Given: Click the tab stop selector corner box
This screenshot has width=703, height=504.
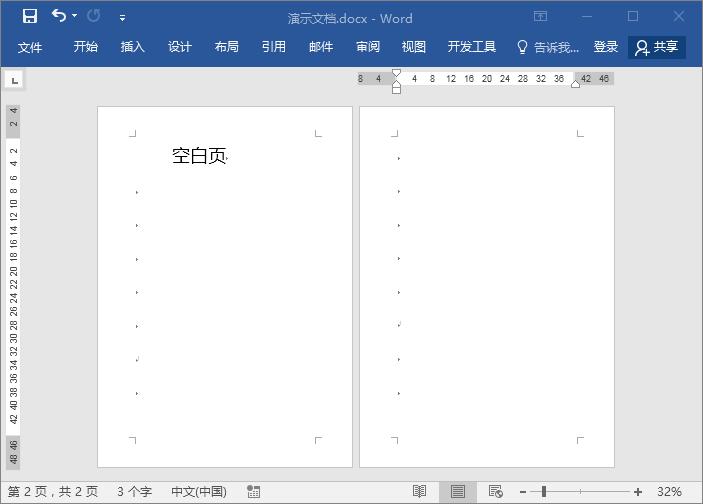Looking at the screenshot, I should [15, 81].
